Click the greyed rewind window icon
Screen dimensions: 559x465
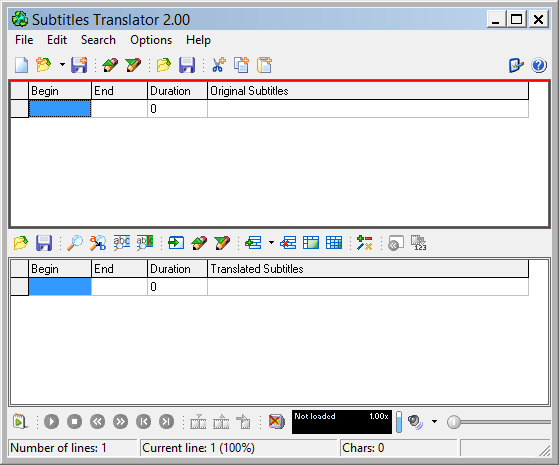(x=396, y=243)
